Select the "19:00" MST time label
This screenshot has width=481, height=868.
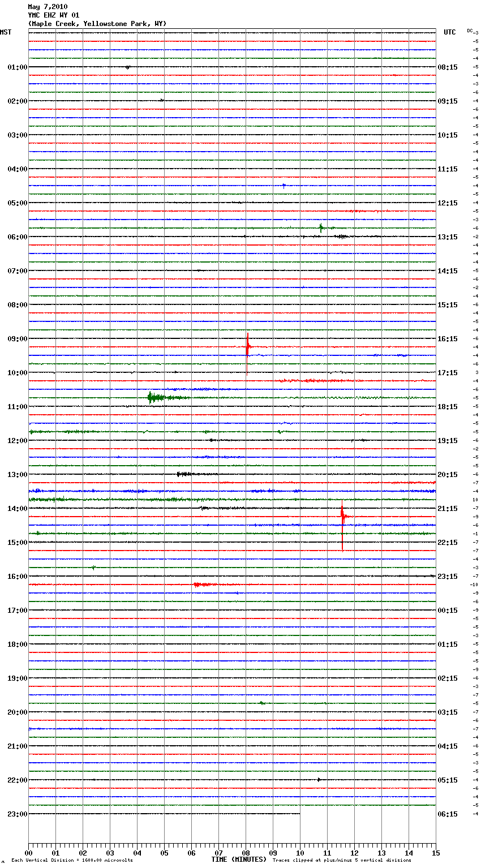18,678
